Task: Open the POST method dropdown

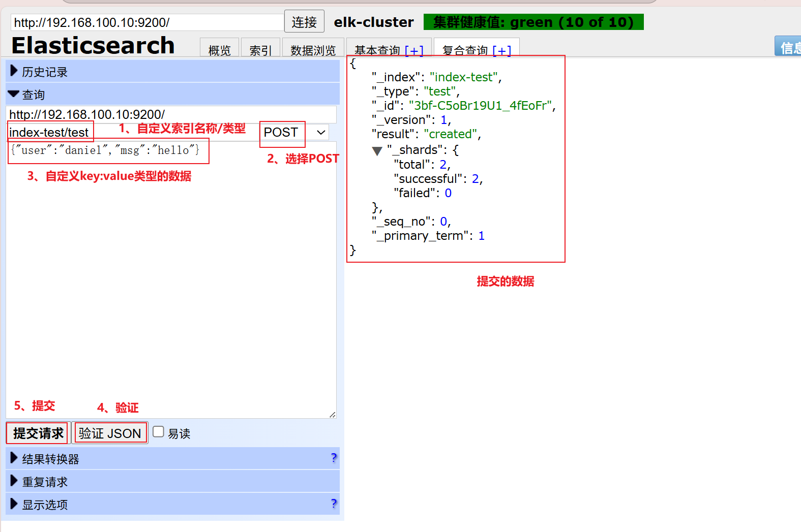Action: click(x=294, y=132)
